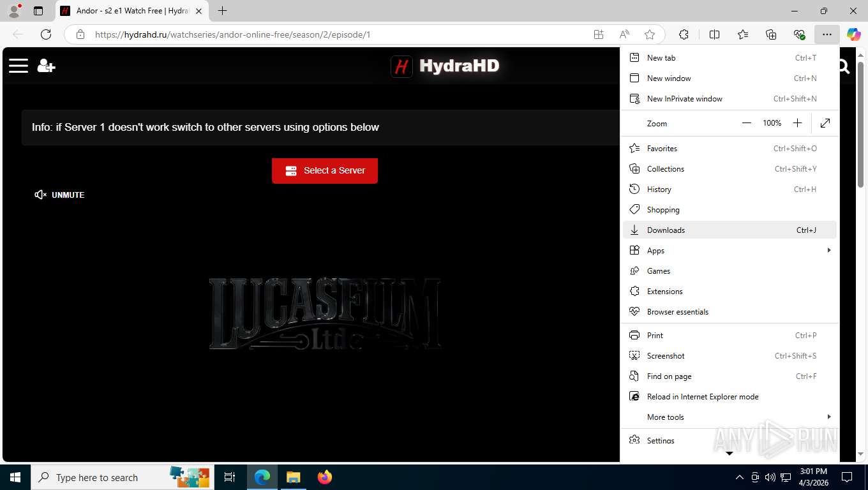
Task: Open History menu item
Action: click(x=730, y=189)
